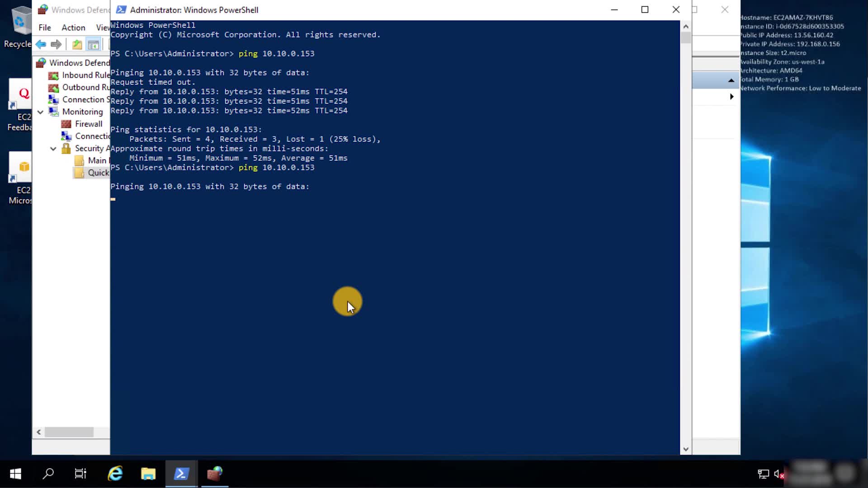
Task: Click the Windows Start button
Action: point(15,474)
